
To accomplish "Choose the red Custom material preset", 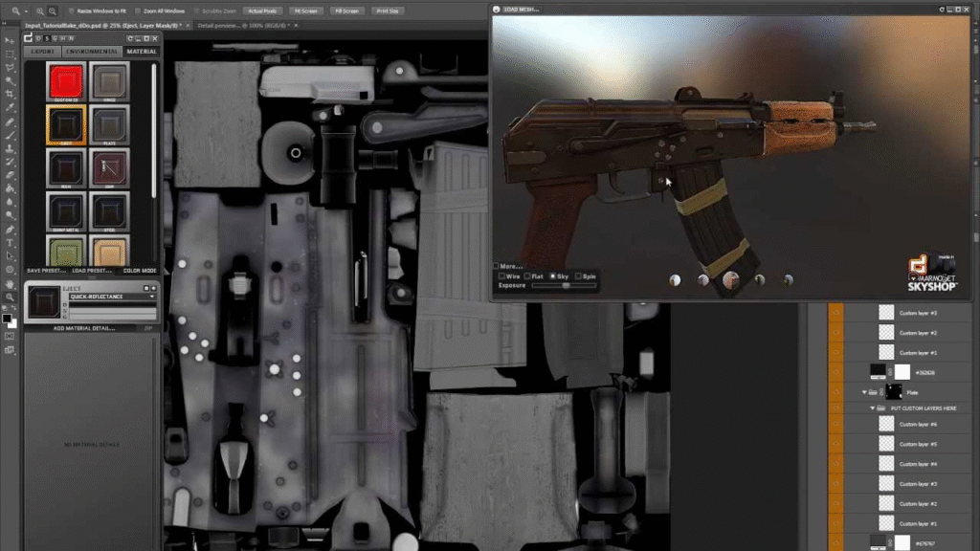I will pos(66,80).
